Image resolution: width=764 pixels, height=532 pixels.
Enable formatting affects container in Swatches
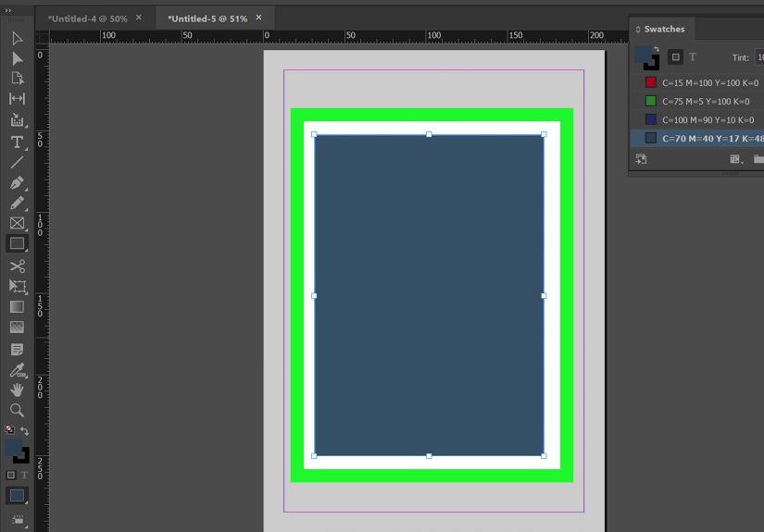[x=675, y=57]
